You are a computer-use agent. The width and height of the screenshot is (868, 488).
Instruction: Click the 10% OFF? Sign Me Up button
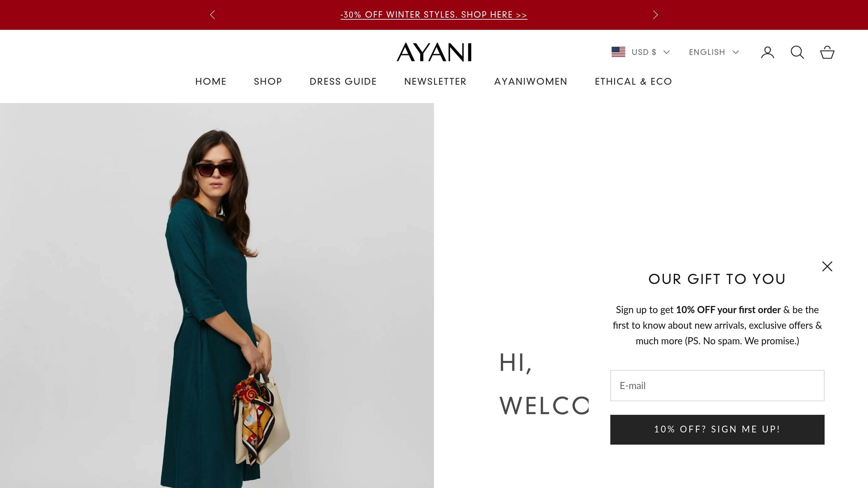point(717,429)
